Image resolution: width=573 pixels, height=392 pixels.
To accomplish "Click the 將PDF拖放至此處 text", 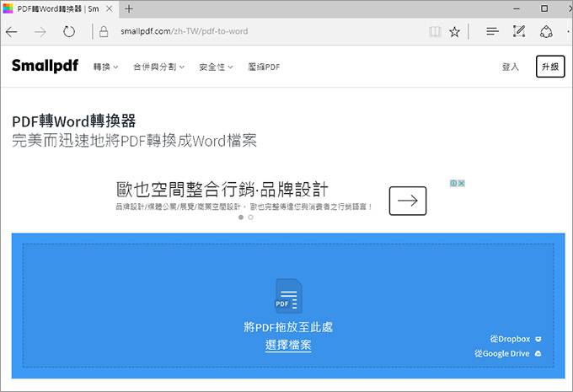I will tap(288, 327).
